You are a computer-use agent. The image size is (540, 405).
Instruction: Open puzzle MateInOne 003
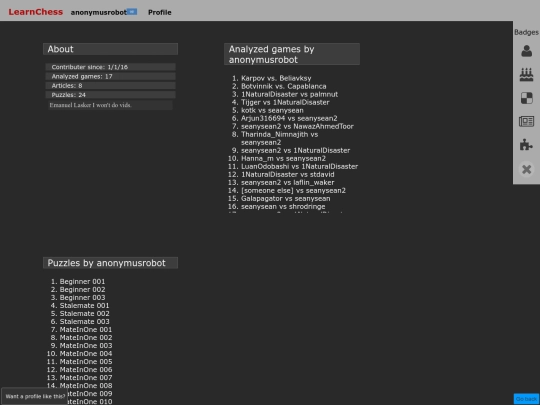click(x=86, y=345)
